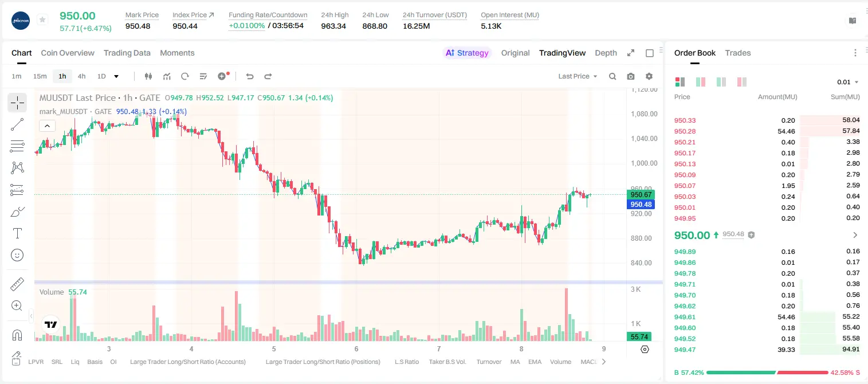Screen dimensions: 868x384
Task: Select the ruler measure tool
Action: click(17, 284)
